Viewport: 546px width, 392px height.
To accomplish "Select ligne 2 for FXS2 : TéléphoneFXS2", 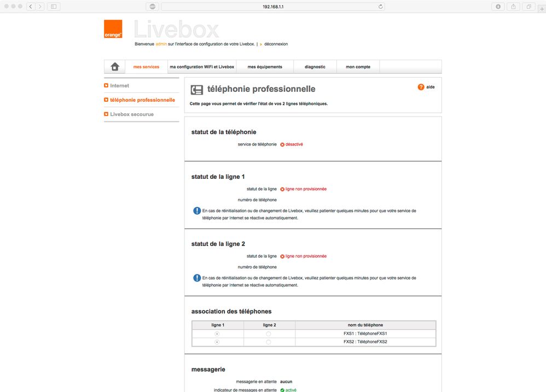I will (x=269, y=342).
